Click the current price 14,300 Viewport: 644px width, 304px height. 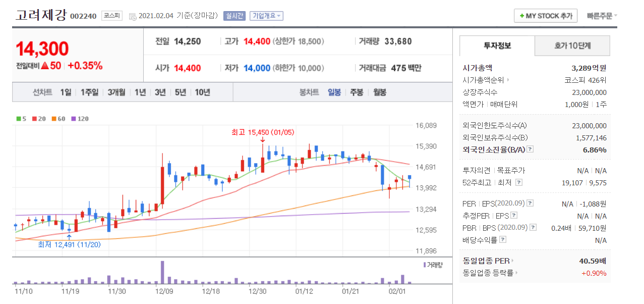click(x=42, y=48)
